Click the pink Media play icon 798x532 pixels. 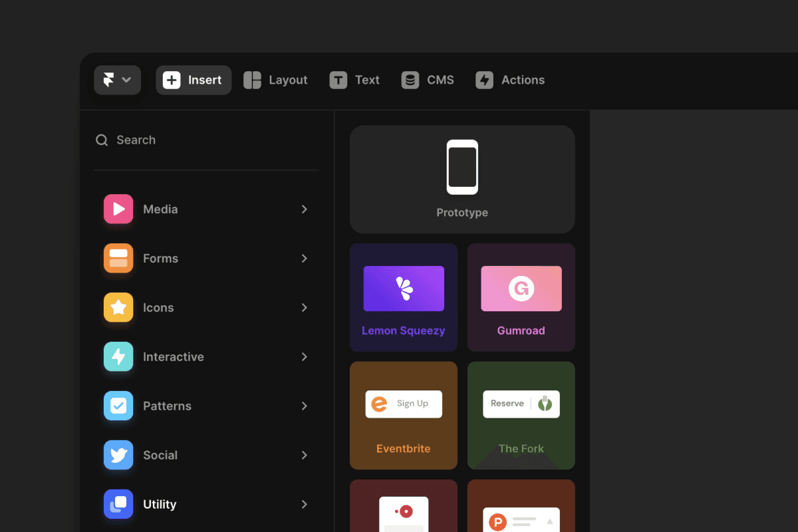click(118, 209)
